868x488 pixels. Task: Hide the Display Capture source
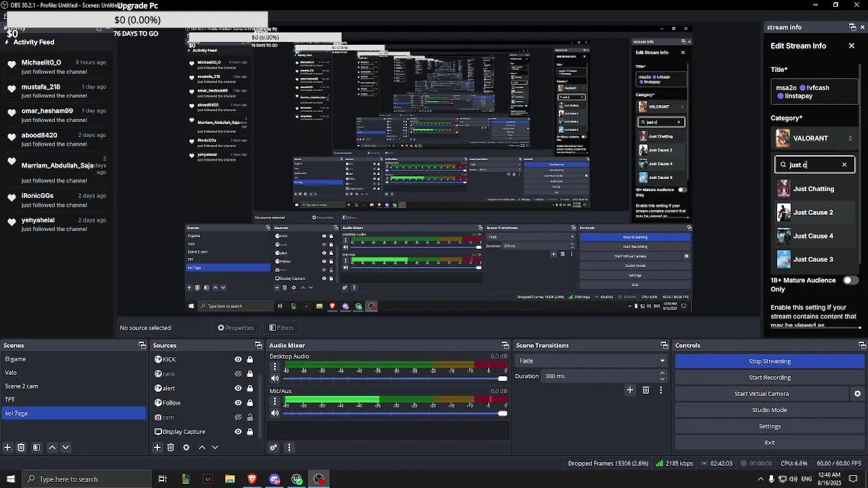(238, 432)
